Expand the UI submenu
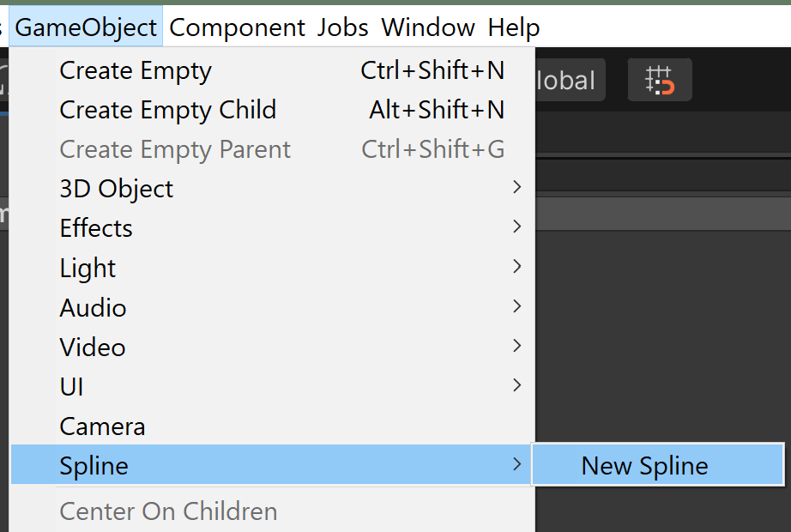 (x=71, y=385)
